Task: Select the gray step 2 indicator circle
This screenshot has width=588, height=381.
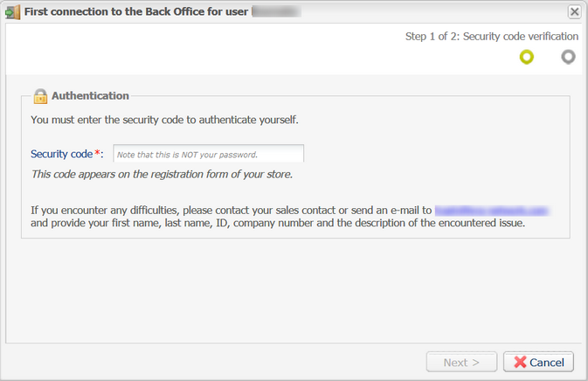Action: [x=568, y=57]
